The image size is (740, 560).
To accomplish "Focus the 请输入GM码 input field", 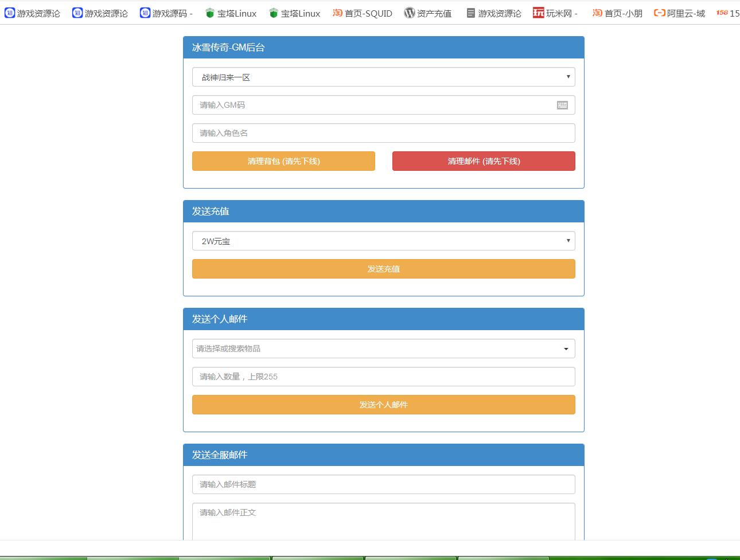I will tap(373, 105).
